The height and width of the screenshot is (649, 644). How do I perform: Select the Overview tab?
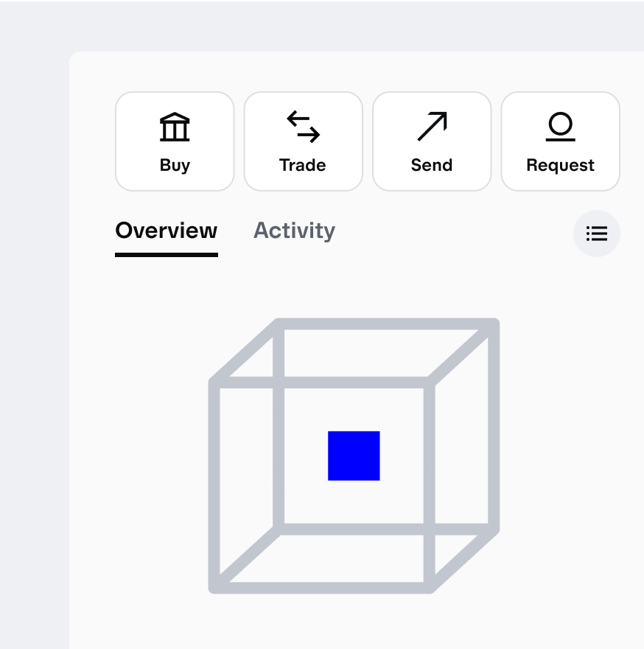[166, 231]
